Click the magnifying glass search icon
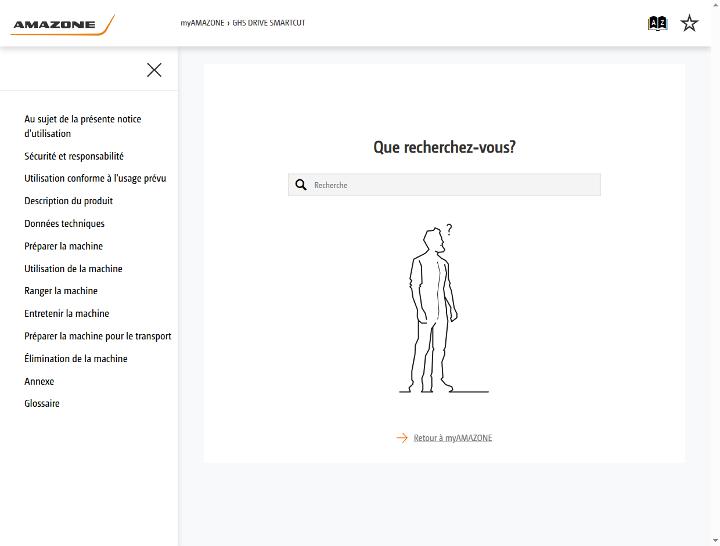 [x=301, y=185]
